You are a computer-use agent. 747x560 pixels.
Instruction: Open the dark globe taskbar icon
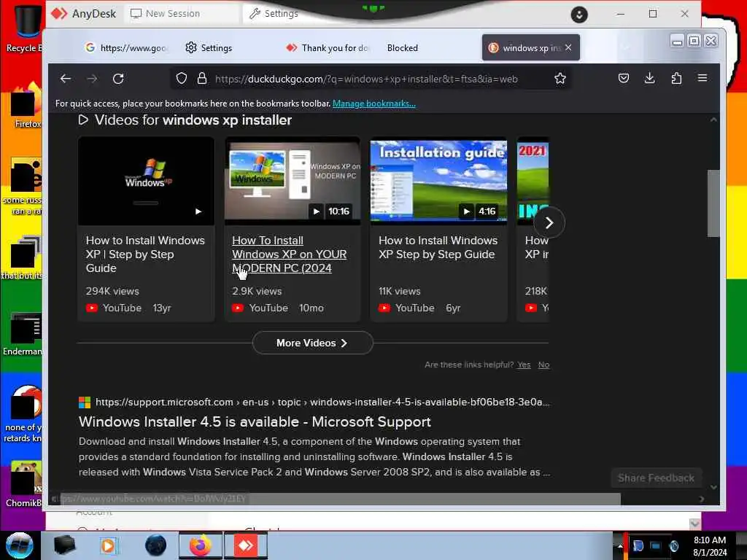[155, 545]
